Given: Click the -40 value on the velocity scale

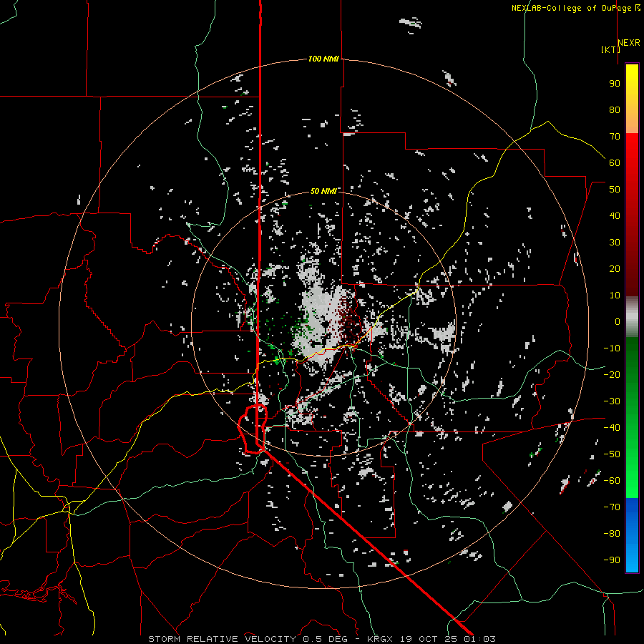Looking at the screenshot, I should 612,428.
